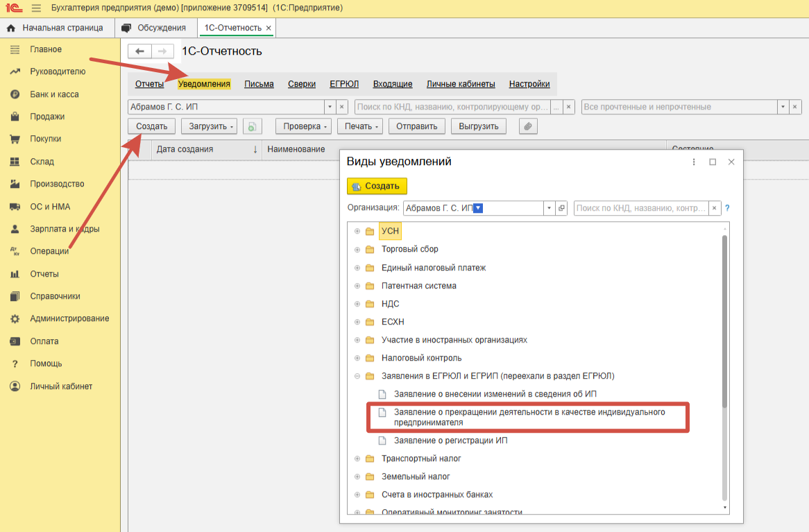Click the green save icon beside Загрузить
The height and width of the screenshot is (532, 809).
click(253, 126)
